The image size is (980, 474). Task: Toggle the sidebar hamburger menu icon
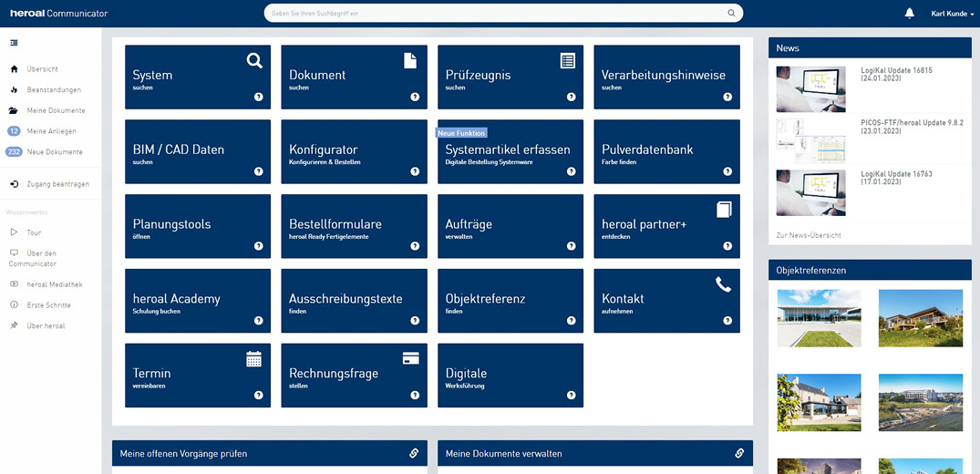click(14, 43)
